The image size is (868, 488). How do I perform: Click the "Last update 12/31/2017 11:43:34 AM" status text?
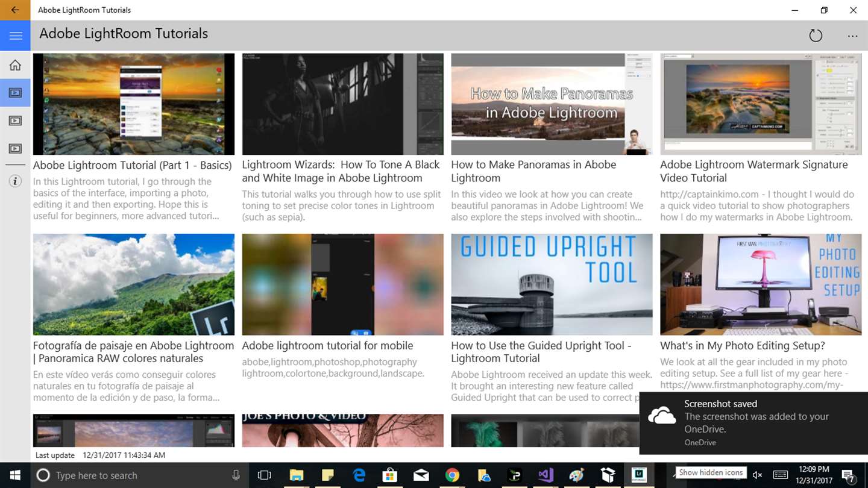pos(100,455)
